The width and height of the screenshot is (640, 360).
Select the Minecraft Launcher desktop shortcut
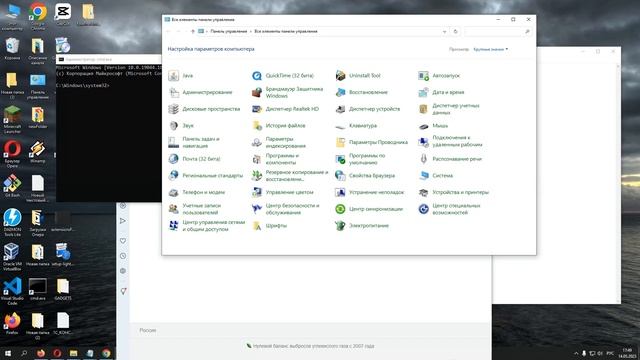pos(12,120)
